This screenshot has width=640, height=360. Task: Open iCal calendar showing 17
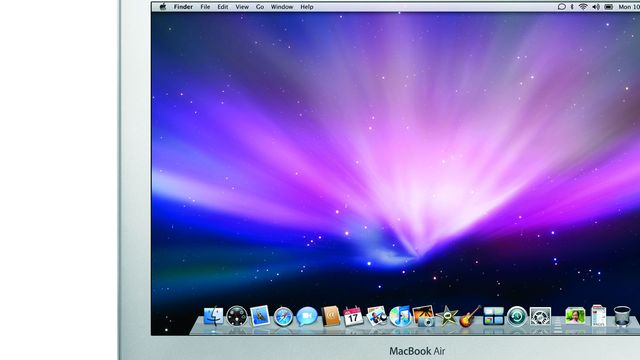[x=353, y=316]
